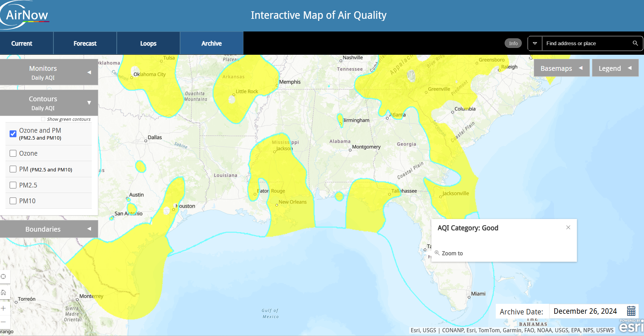Click the Zoom to magnifier icon
Image resolution: width=644 pixels, height=336 pixels.
(437, 253)
